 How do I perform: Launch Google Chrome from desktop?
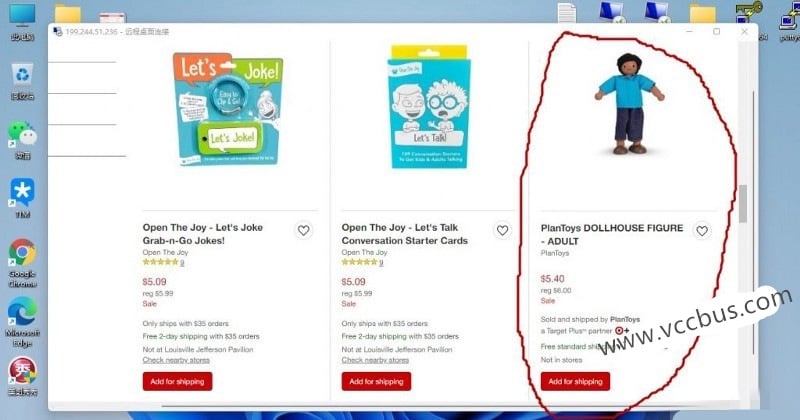point(22,263)
